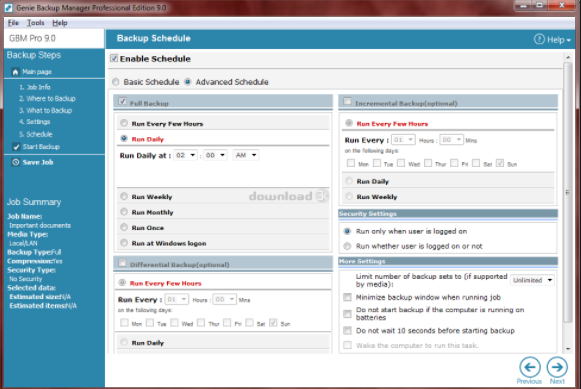
Task: Click the vertical scrollbar down arrow
Action: pos(568,349)
